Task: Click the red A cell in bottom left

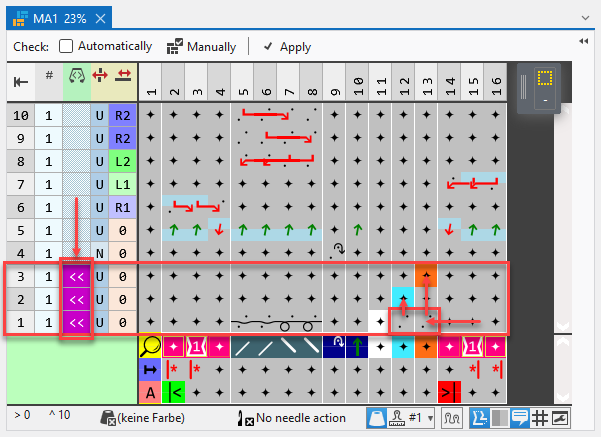Action: [x=148, y=391]
